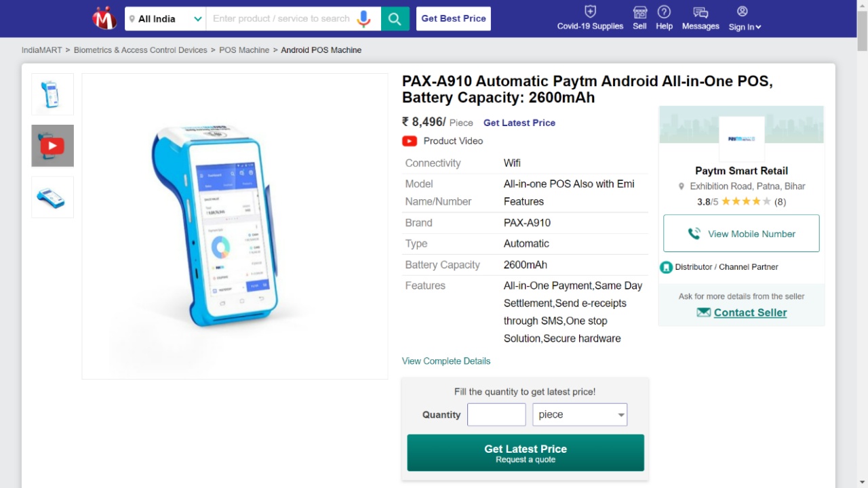This screenshot has width=868, height=488.
Task: Select the third product image thumbnail
Action: coord(52,197)
